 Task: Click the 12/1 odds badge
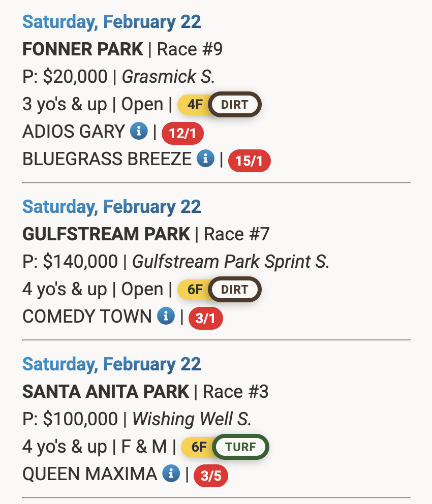182,133
